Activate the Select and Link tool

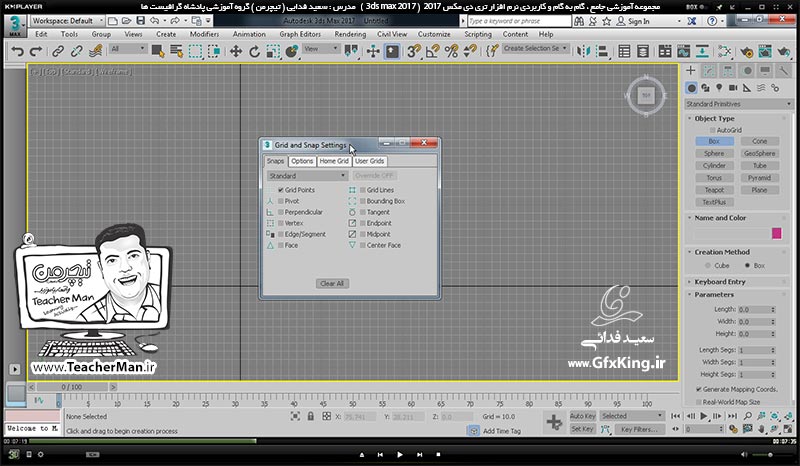(x=58, y=51)
